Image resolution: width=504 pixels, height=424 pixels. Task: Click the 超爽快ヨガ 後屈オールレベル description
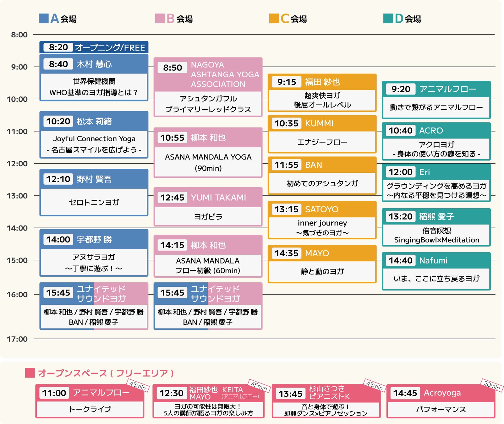tap(322, 100)
